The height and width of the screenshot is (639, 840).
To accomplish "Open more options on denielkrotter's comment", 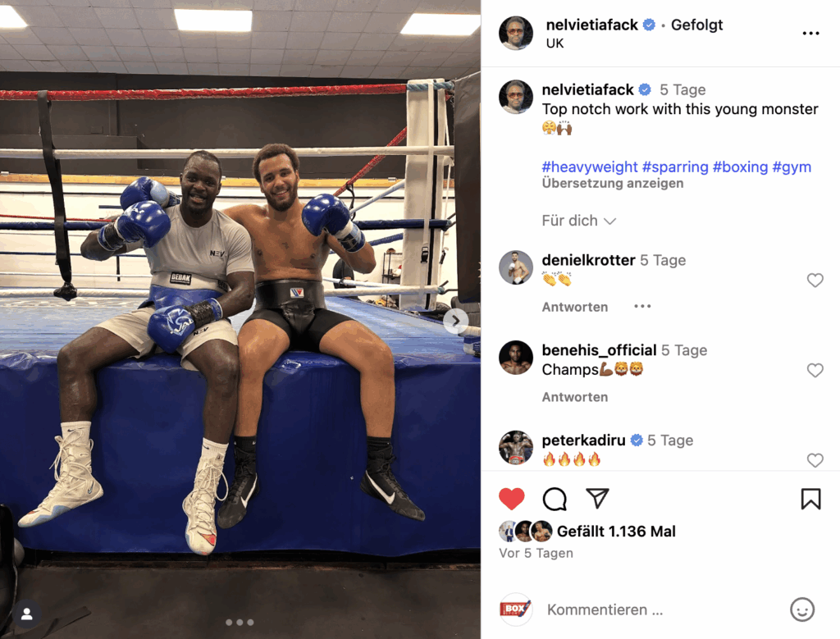I will point(641,307).
